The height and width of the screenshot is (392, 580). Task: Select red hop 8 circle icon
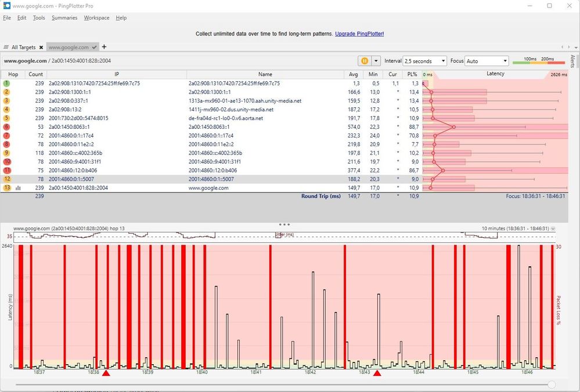(6, 144)
